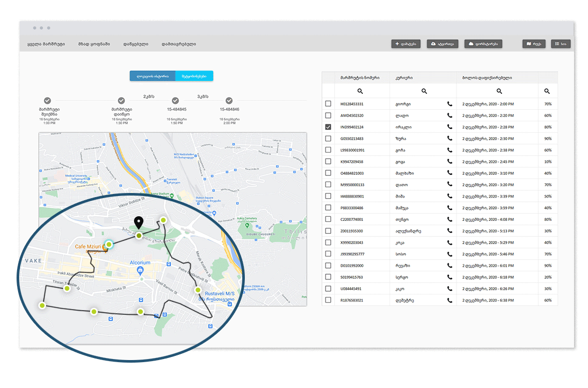588x388 pixels.
Task: Call courier on route U084445491
Action: tap(450, 289)
